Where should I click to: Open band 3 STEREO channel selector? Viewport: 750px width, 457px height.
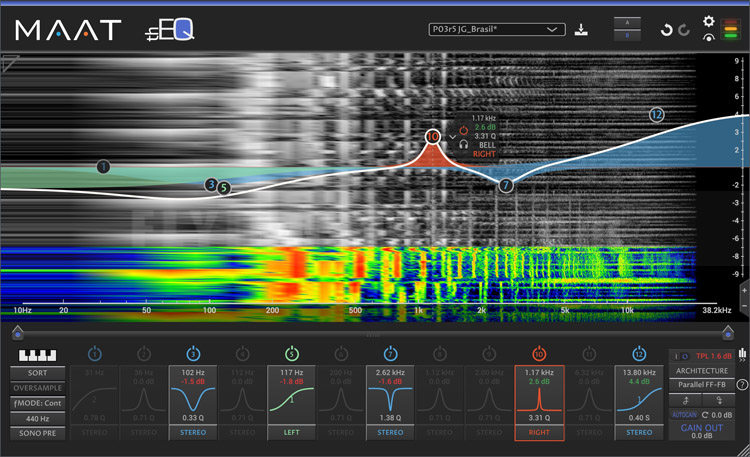pyautogui.click(x=193, y=432)
